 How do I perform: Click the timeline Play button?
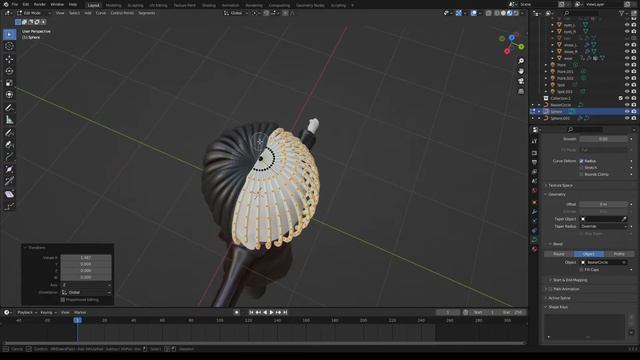[272, 312]
